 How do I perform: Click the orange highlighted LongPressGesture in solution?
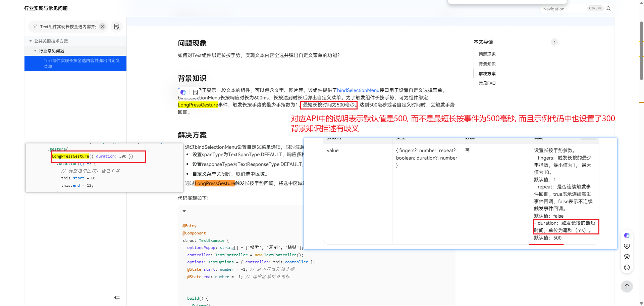(215, 183)
